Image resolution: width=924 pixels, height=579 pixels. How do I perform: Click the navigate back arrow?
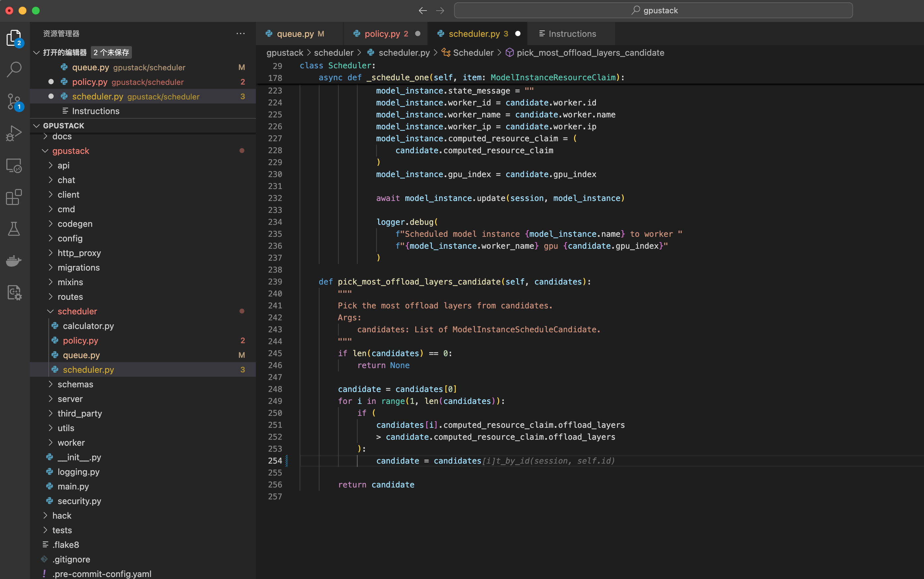[423, 10]
